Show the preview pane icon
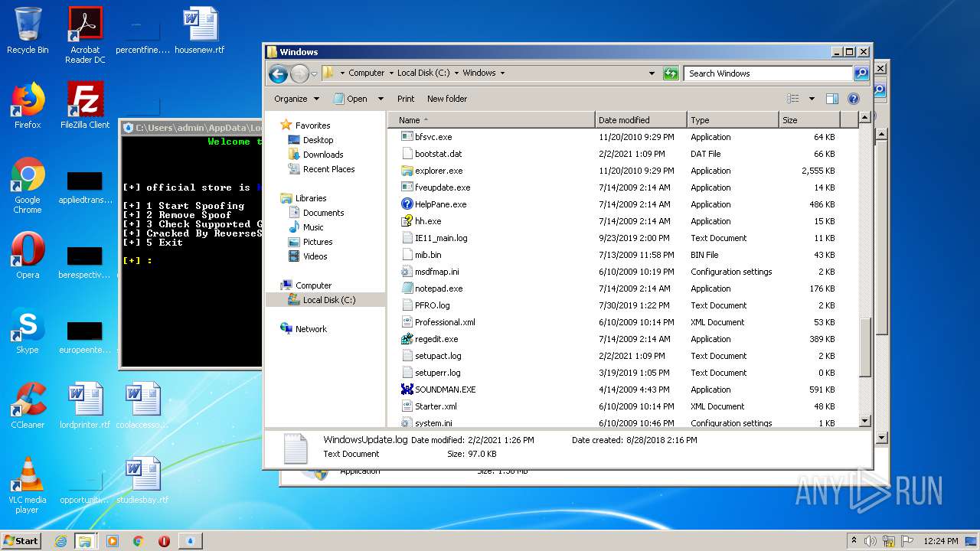Viewport: 980px width, 551px height. coord(832,99)
